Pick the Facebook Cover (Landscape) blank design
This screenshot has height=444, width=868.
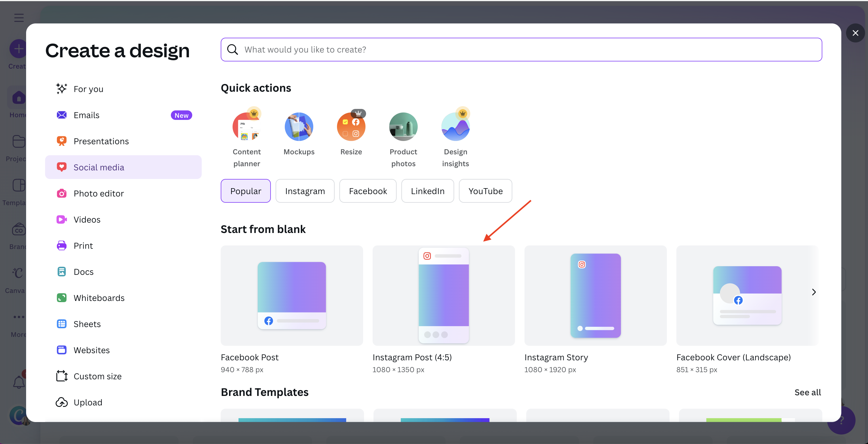click(x=747, y=296)
